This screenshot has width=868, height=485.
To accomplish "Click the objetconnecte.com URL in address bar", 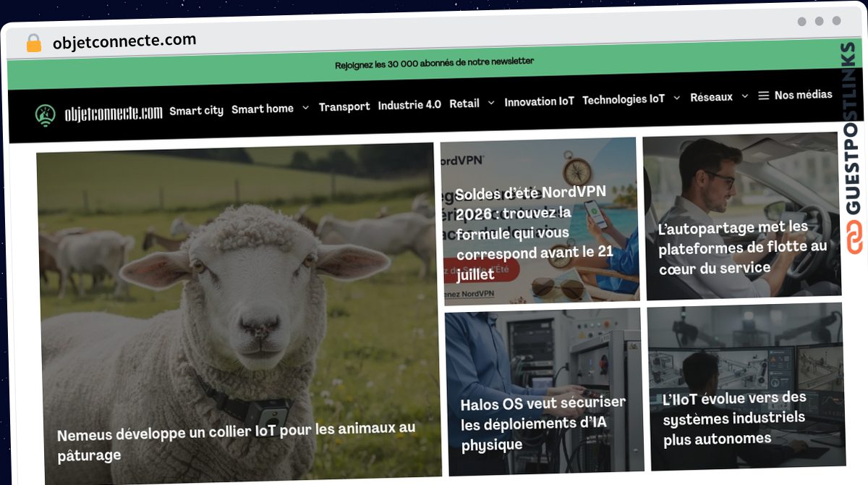I will [124, 41].
